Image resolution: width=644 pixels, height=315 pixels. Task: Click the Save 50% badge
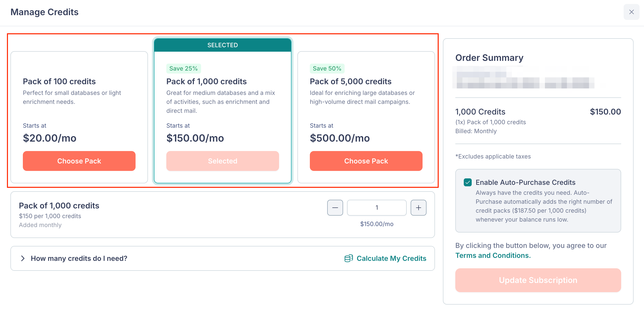327,68
